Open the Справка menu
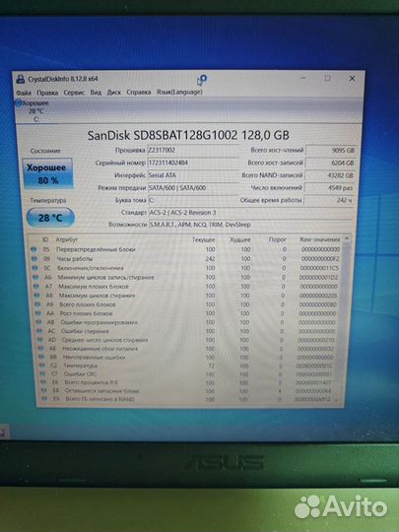The height and width of the screenshot is (532, 399). coord(139,92)
